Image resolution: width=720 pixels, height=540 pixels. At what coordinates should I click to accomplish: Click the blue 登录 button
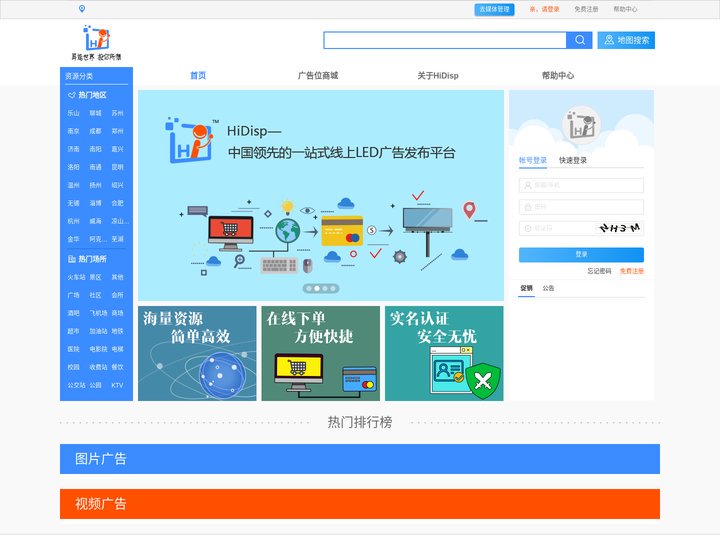click(581, 254)
